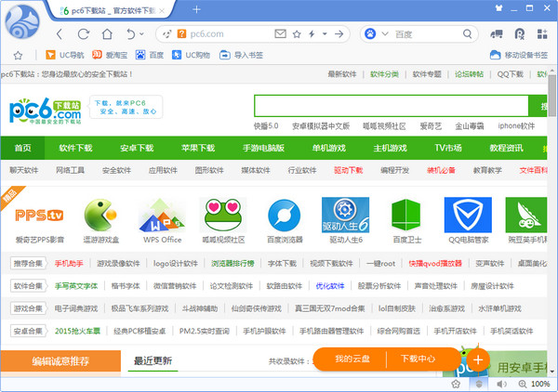This screenshot has width=558, height=392.
Task: Open the Baidu search engine selector dropdown
Action: 385,34
